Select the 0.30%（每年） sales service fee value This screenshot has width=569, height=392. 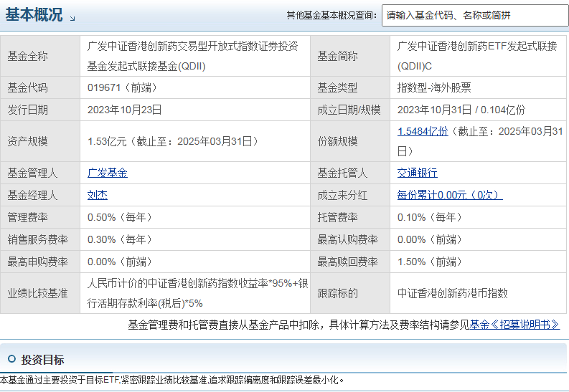[120, 239]
